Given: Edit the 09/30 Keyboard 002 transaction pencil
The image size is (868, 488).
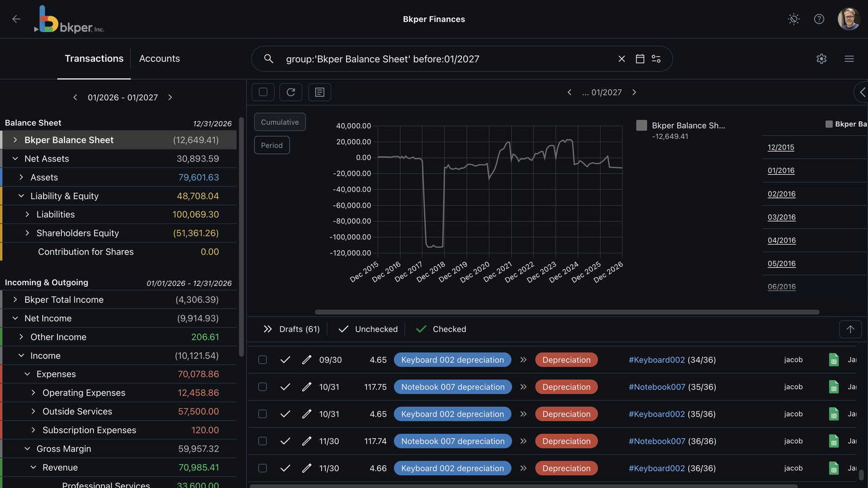Looking at the screenshot, I should [307, 359].
